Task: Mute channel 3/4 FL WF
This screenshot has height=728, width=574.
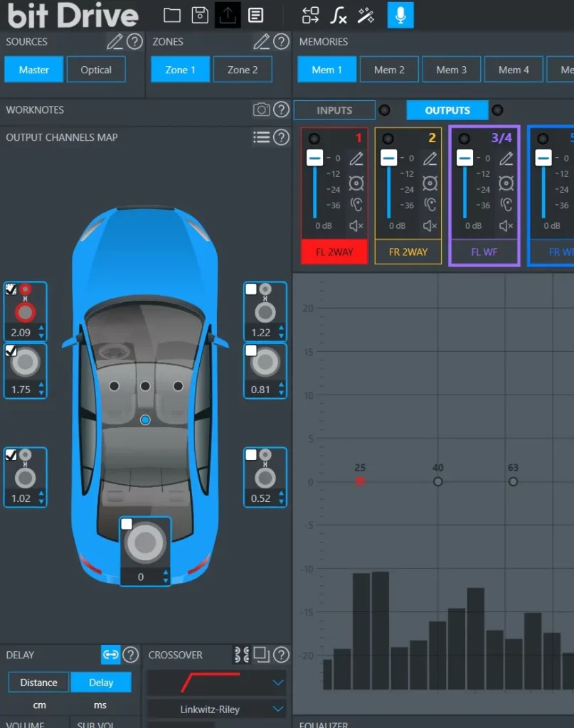Action: 506,226
